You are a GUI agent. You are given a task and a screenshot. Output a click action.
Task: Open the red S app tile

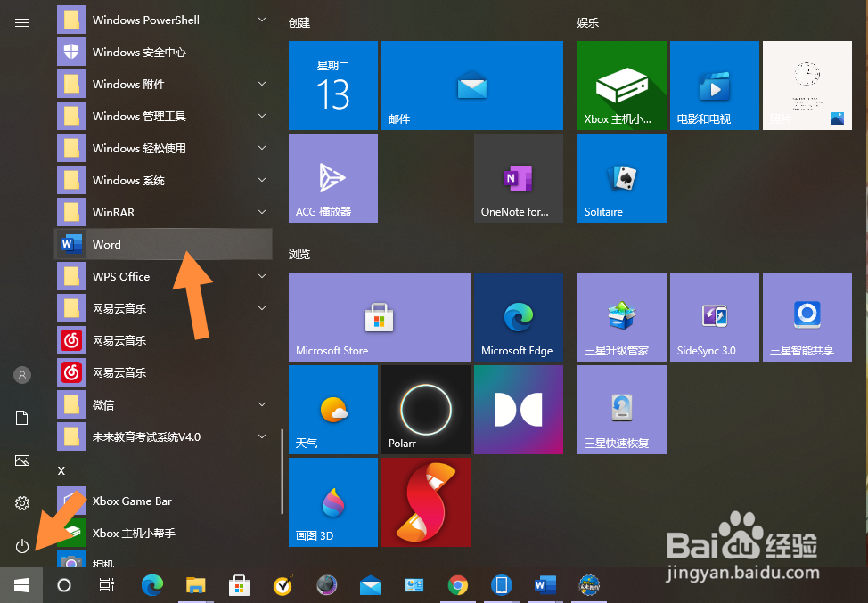tap(426, 502)
